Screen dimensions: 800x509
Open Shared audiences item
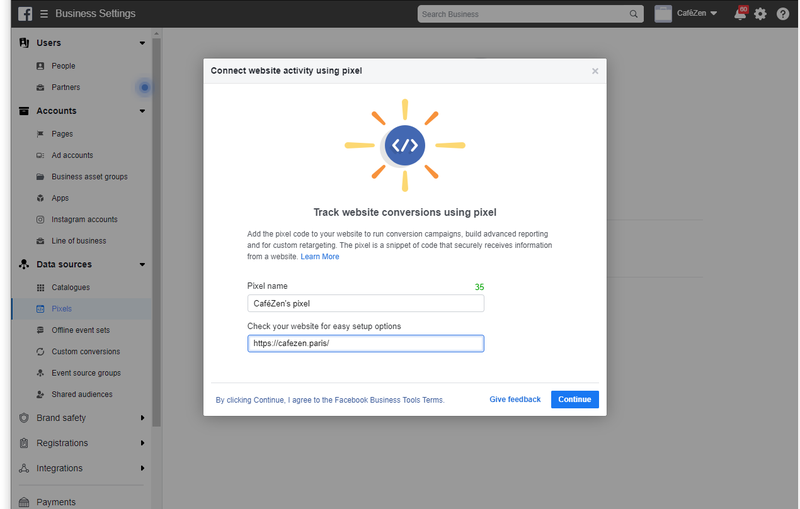[82, 395]
